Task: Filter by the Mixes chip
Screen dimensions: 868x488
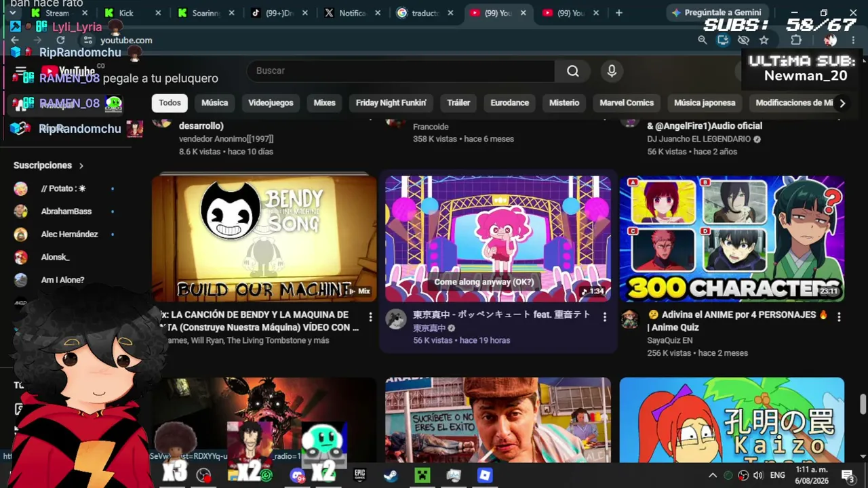Action: (x=324, y=103)
